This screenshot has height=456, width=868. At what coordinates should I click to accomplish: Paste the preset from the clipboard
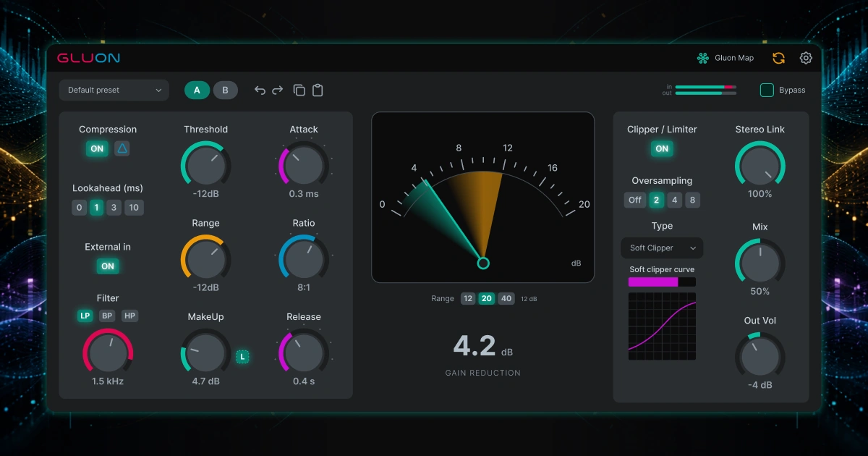click(318, 90)
